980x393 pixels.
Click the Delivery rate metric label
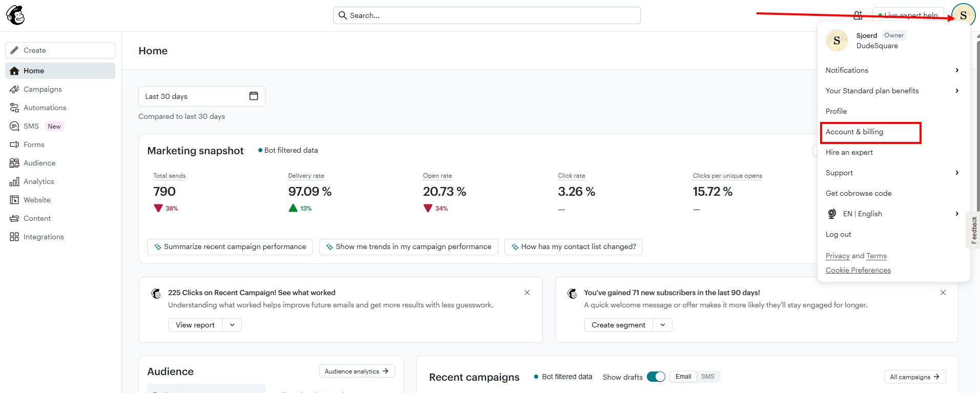tap(306, 176)
